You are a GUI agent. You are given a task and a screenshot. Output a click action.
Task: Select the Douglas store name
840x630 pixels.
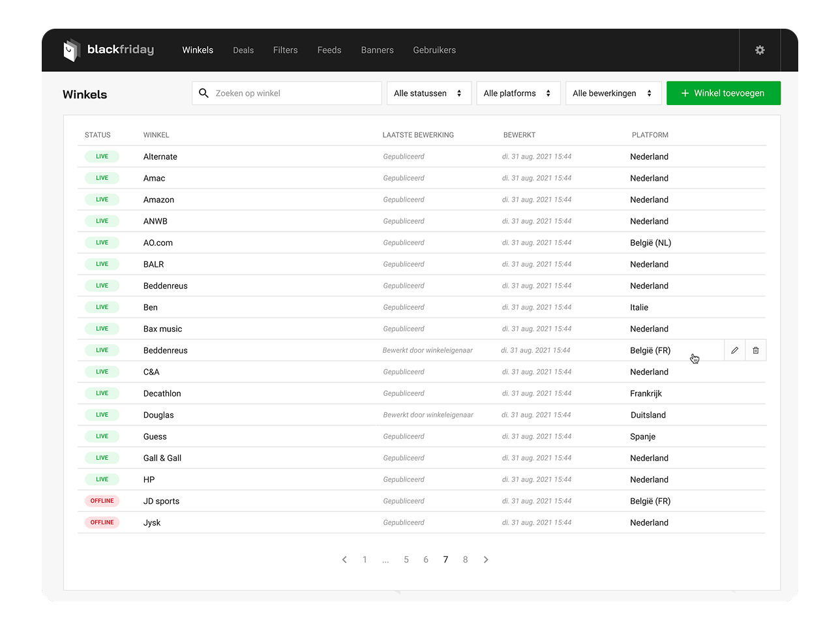point(158,415)
